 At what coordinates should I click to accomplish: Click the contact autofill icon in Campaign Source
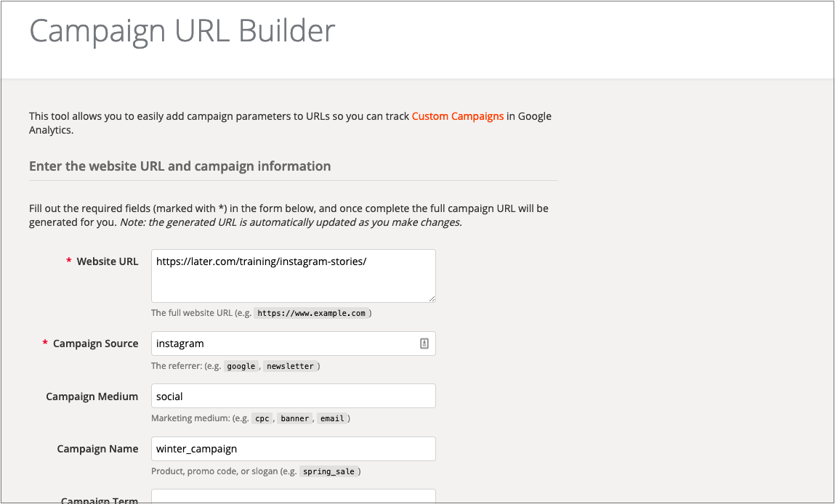[x=424, y=344]
